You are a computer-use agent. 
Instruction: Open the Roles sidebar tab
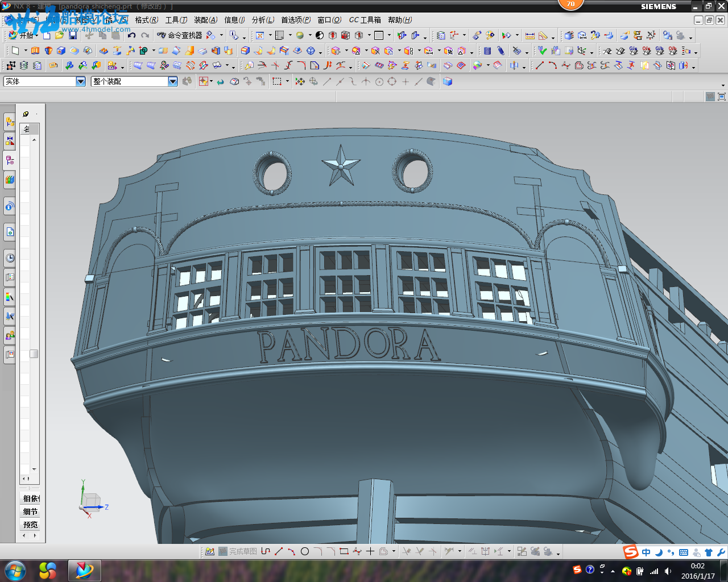[x=10, y=335]
